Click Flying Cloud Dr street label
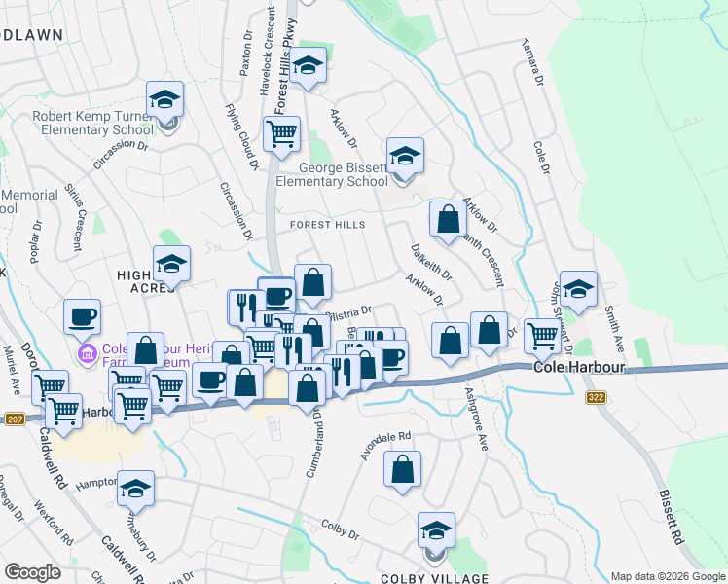The width and height of the screenshot is (728, 584). coord(242,137)
